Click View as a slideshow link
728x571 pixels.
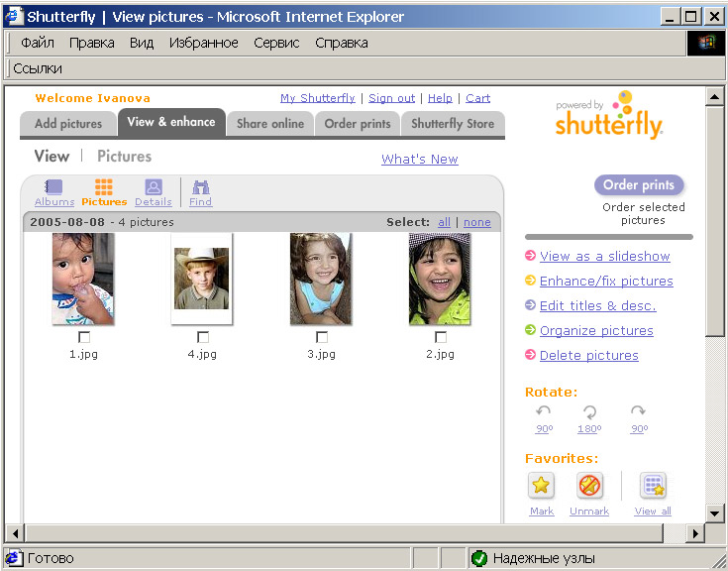pos(605,256)
